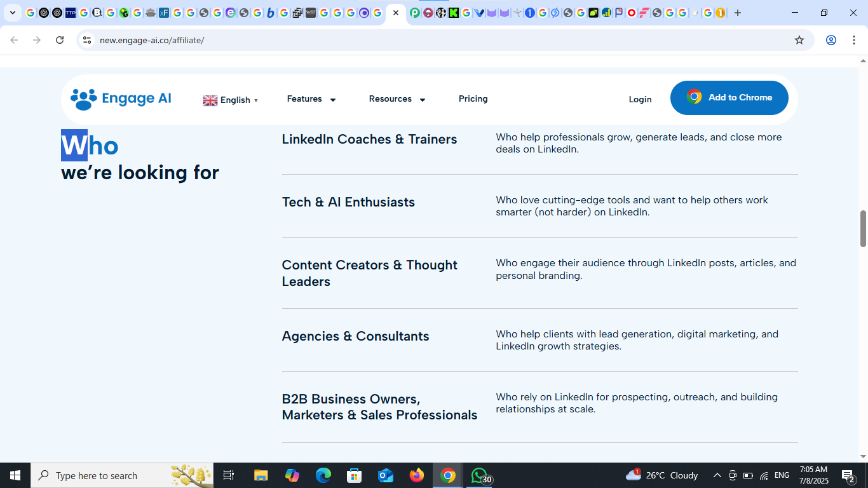Launch Microsoft Edge from taskbar

(x=323, y=475)
